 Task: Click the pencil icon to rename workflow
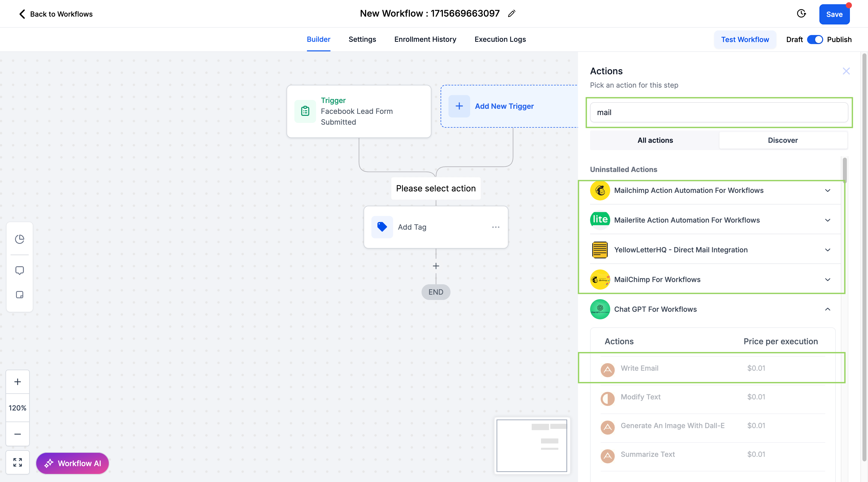point(512,14)
